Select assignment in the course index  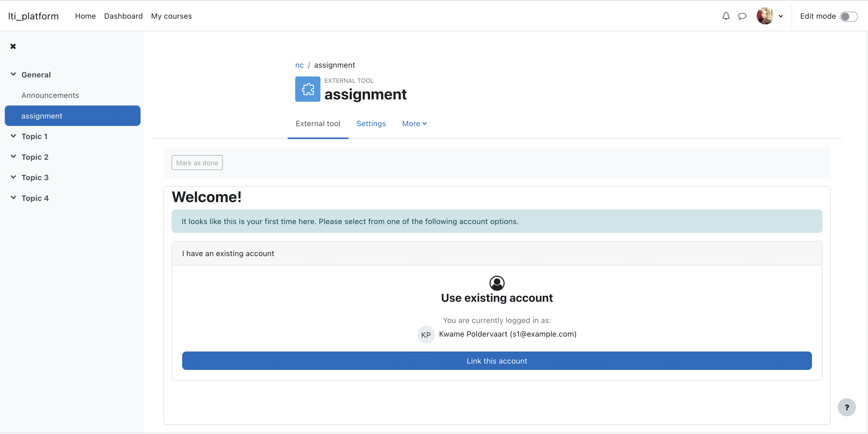coord(72,116)
